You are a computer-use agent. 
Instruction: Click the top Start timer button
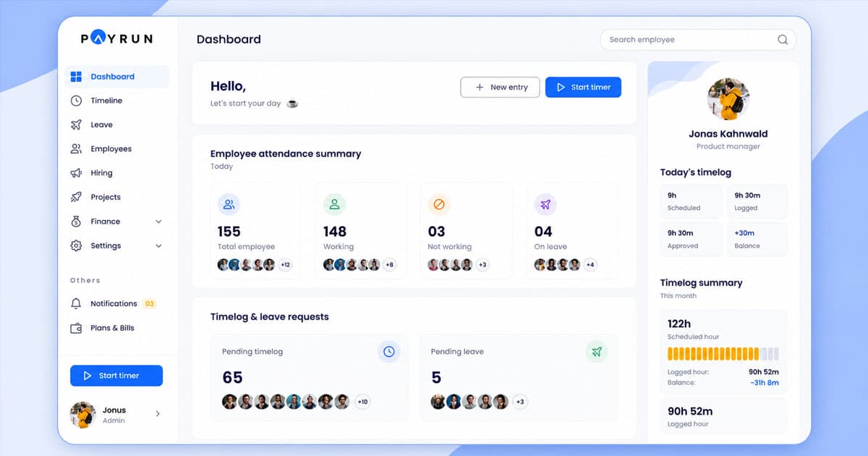coord(583,87)
